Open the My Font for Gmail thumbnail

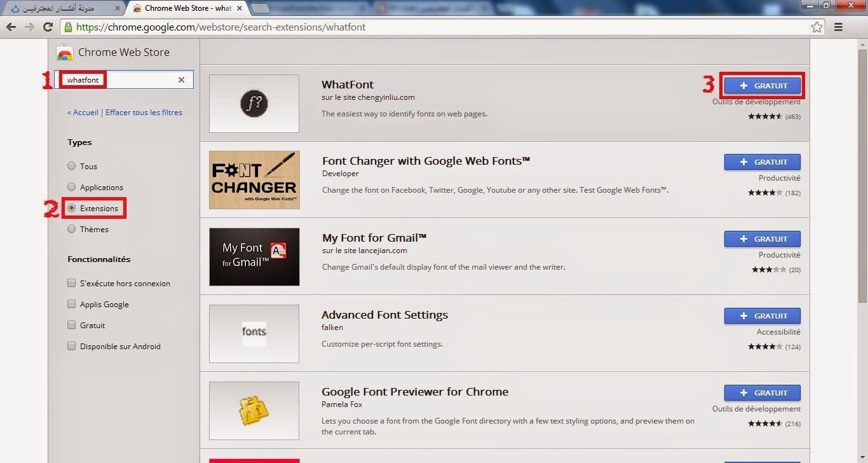point(254,257)
